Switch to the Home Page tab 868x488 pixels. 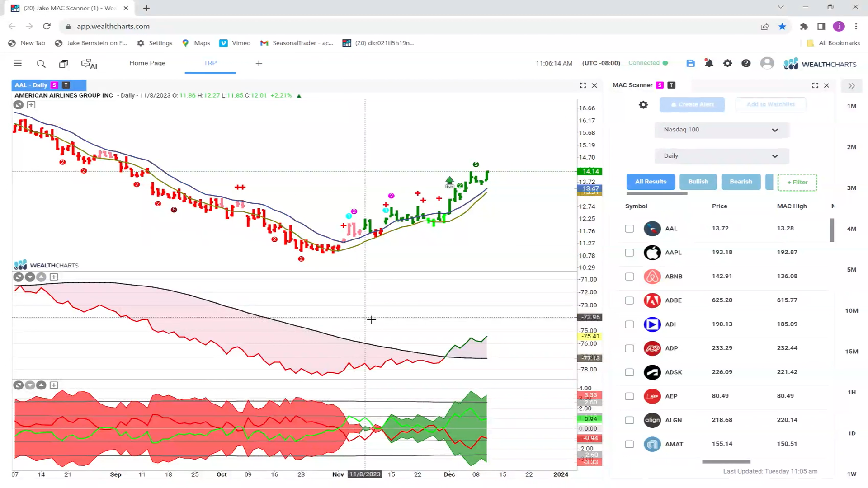click(x=147, y=63)
